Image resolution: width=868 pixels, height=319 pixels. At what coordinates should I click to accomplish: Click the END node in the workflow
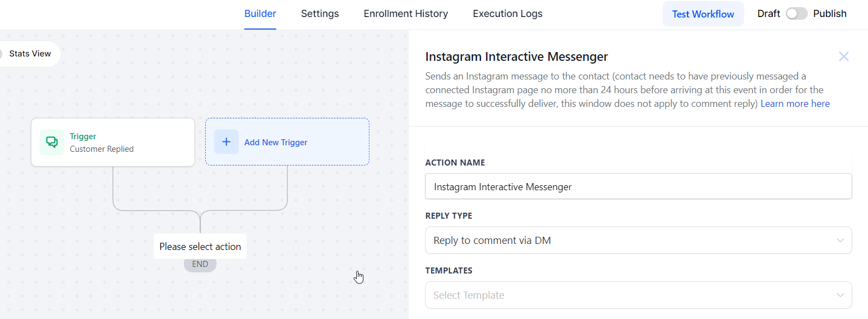pos(200,264)
